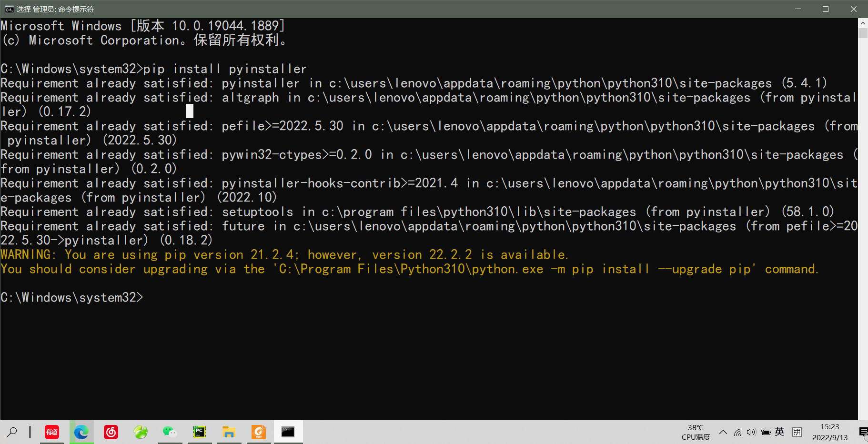868x444 pixels.
Task: Open the network status tray icon
Action: 738,432
